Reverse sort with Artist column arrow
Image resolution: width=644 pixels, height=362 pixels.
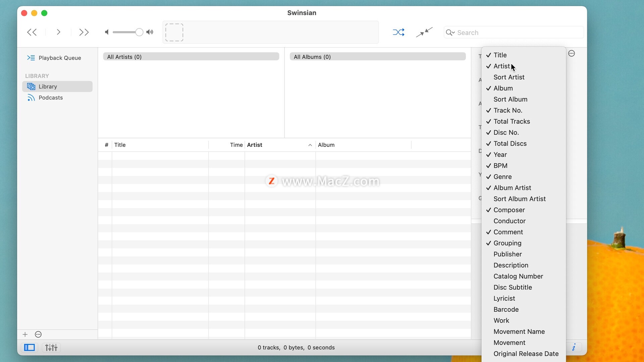(x=310, y=145)
